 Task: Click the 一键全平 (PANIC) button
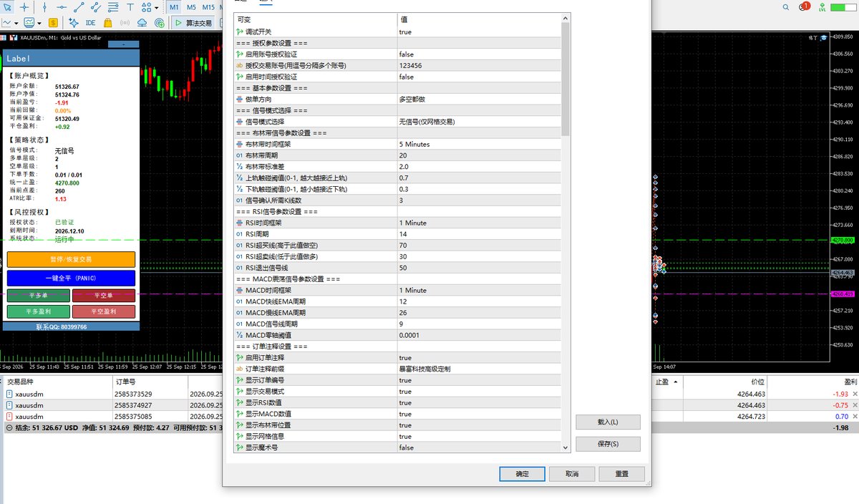coord(71,278)
